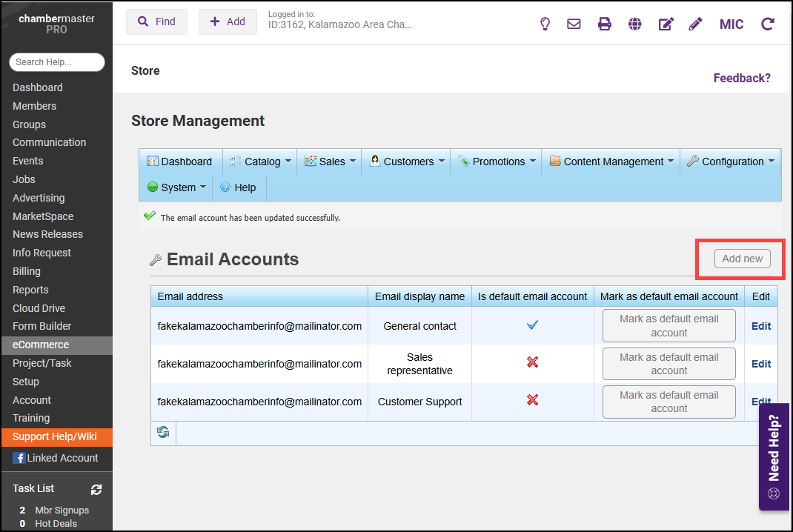Expand the Configuration menu

point(732,162)
